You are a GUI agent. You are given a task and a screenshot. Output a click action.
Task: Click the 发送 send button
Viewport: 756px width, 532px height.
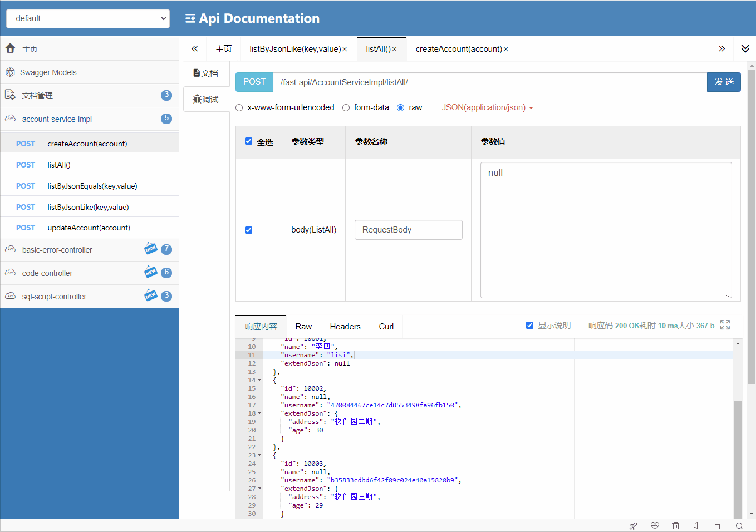coord(724,82)
